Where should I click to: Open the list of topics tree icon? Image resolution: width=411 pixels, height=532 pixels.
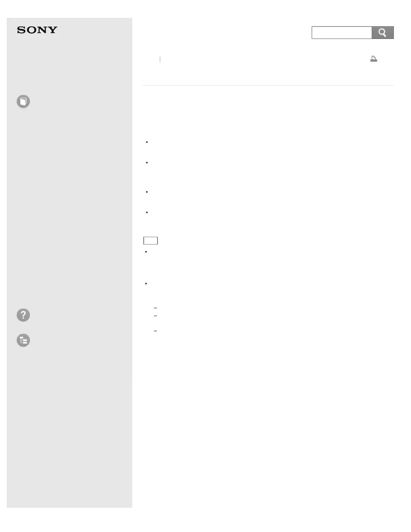pos(23,340)
